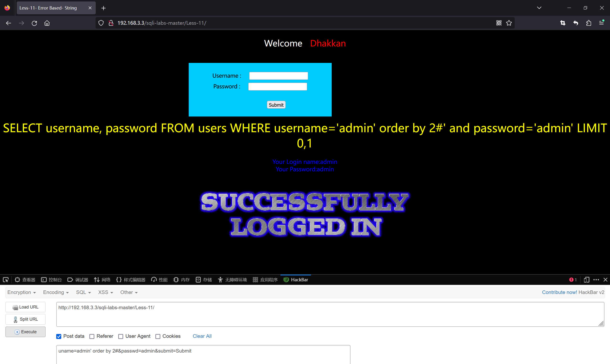The image size is (610, 364).
Task: List all tabs dropdown arrow
Action: (x=539, y=8)
